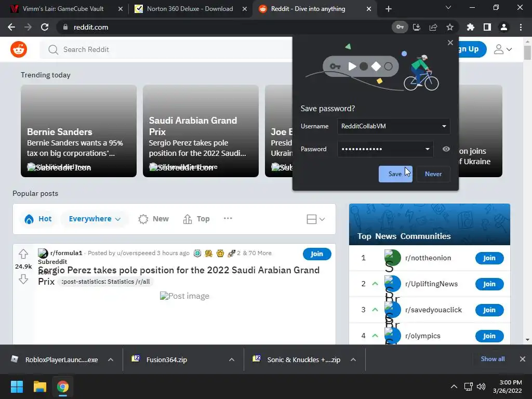Join r/UpliftingNews community
Viewport: 532px width, 399px height.
click(x=489, y=284)
